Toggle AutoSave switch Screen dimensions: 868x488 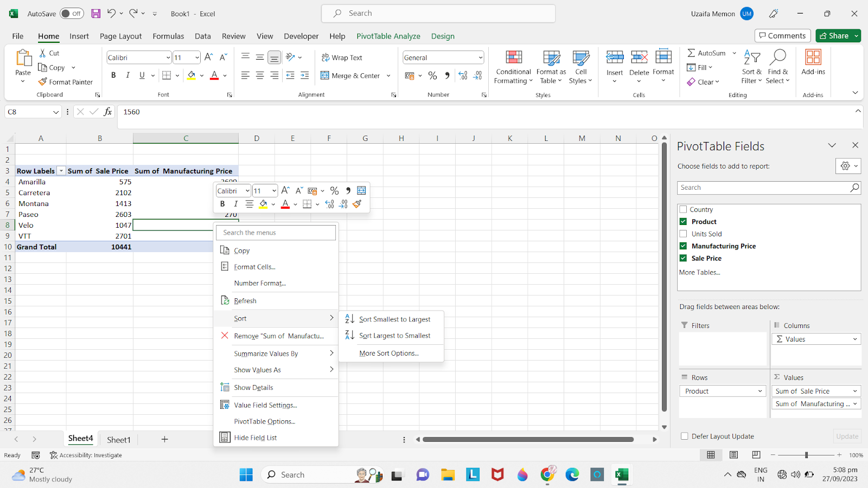(x=72, y=14)
